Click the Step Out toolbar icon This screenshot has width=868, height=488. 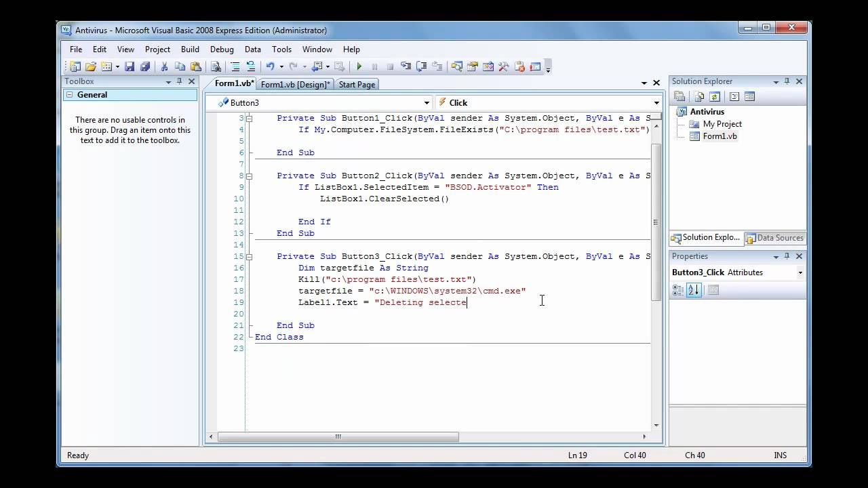[436, 66]
